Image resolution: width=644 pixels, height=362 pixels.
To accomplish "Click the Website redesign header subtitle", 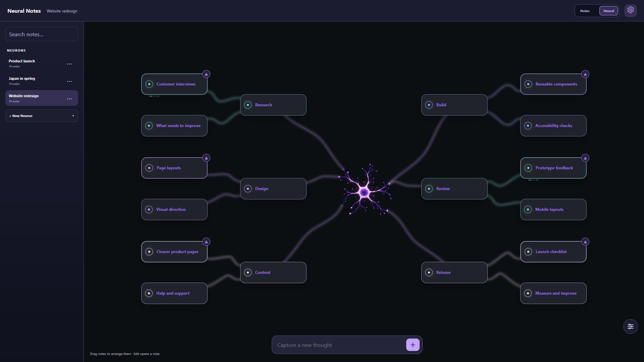I will click(62, 11).
